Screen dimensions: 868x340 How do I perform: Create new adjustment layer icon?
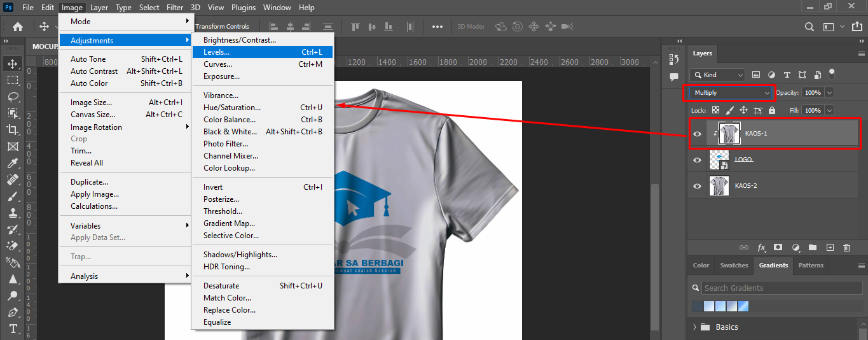796,247
